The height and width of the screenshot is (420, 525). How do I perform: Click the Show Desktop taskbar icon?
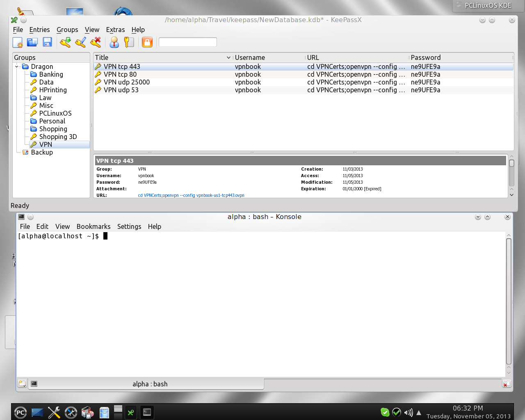click(x=37, y=412)
